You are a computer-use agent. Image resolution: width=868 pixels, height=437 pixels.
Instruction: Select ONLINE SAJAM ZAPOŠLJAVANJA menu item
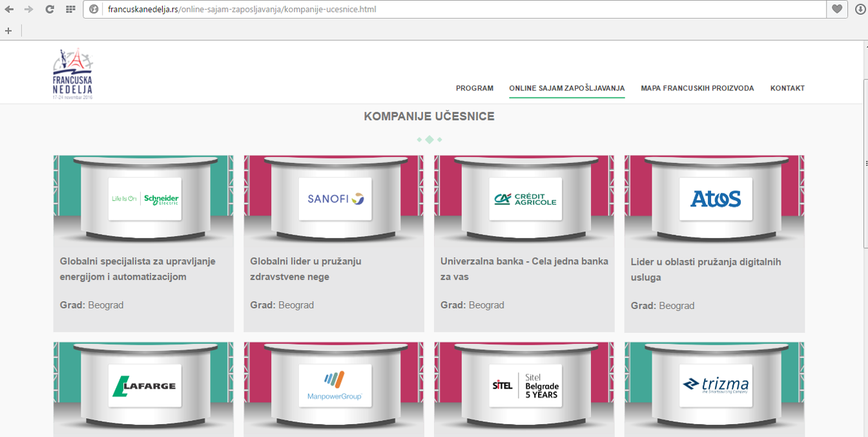tap(566, 89)
